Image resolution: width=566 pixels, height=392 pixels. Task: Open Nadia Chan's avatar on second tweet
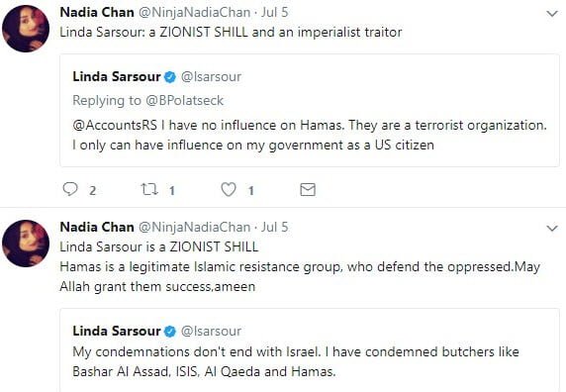tap(26, 244)
